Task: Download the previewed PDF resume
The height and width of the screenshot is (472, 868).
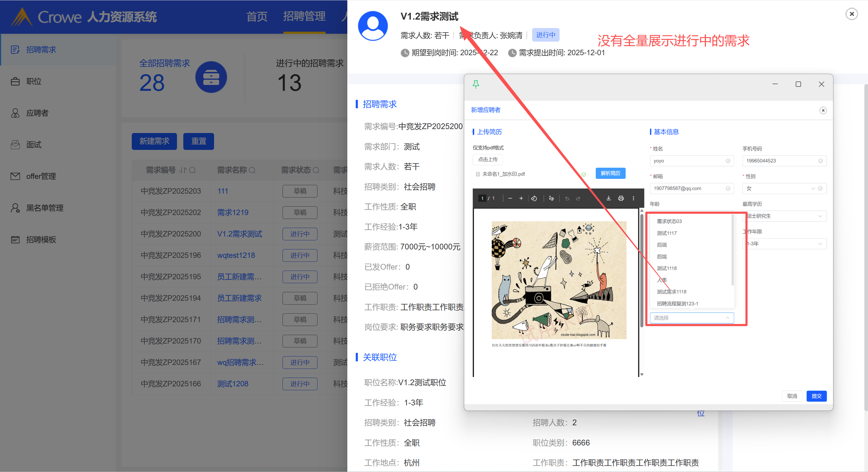Action: [x=608, y=198]
